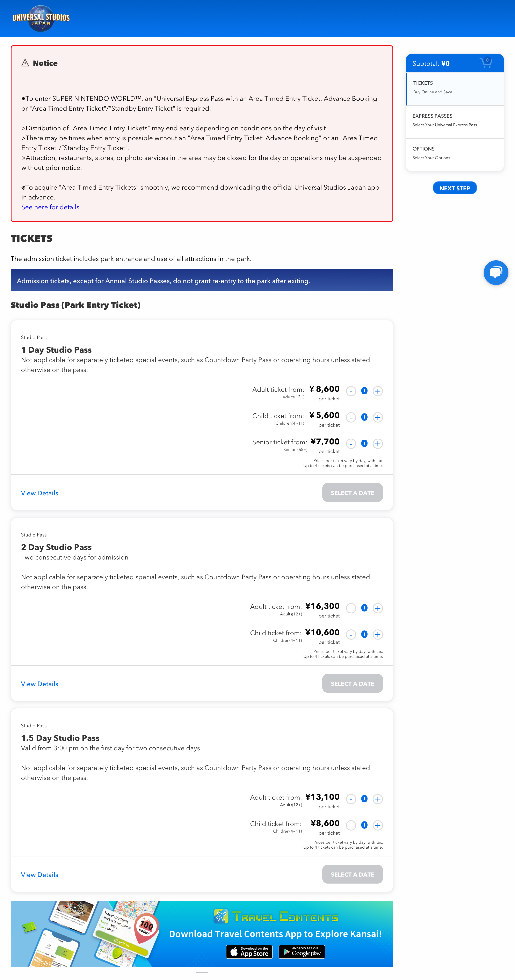
Task: Click the 'Studio Pass (Park Entry Ticket)' heading
Action: [x=75, y=305]
